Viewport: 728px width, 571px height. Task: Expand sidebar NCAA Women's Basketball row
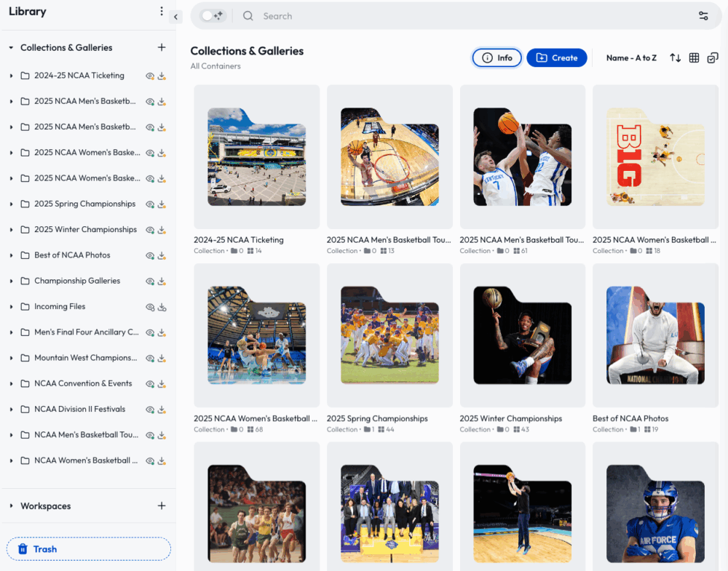11,460
